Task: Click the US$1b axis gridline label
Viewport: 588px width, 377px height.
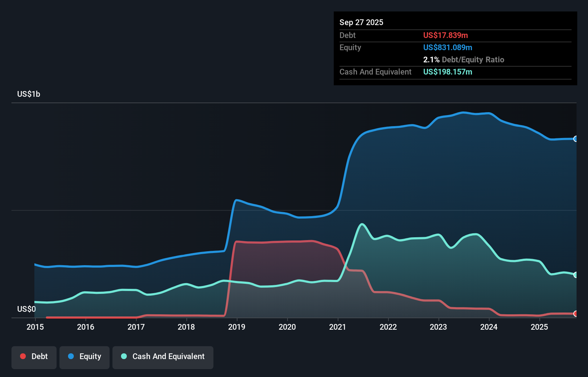Action: pos(29,94)
